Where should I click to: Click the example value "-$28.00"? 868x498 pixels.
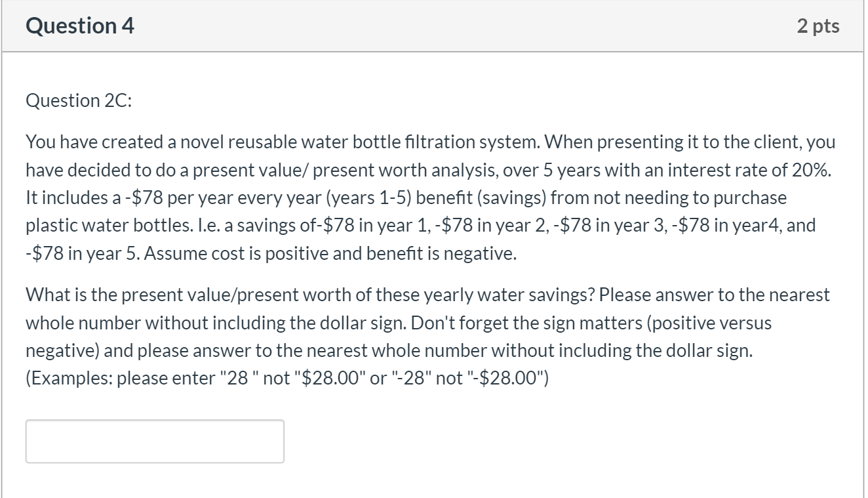click(512, 379)
